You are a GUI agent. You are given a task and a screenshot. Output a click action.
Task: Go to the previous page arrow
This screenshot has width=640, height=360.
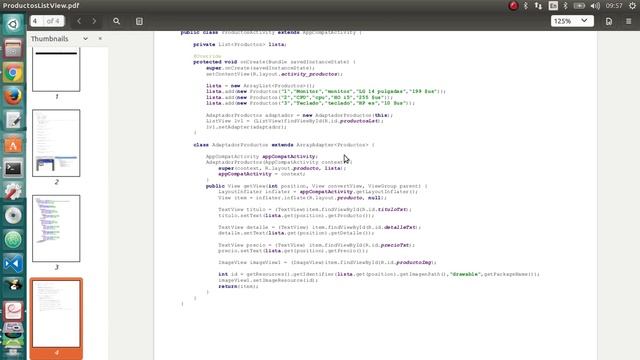[79, 21]
